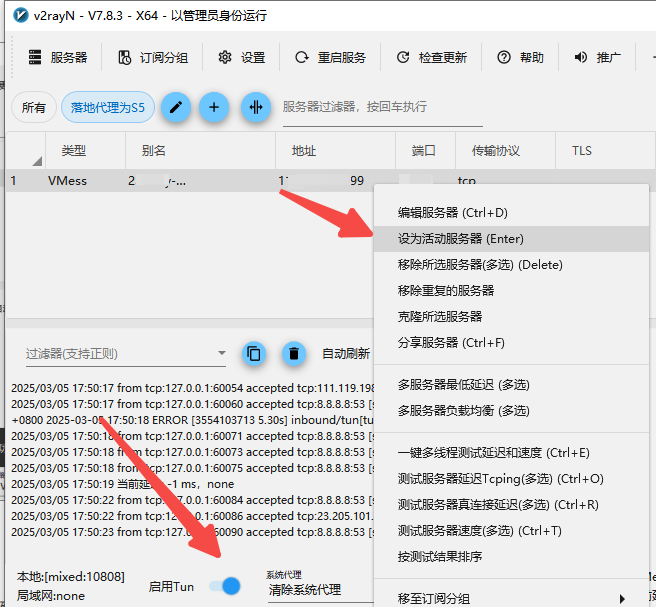Choose 按测试结果排序 menu entry
Screen dimensions: 656x607
(x=511, y=556)
